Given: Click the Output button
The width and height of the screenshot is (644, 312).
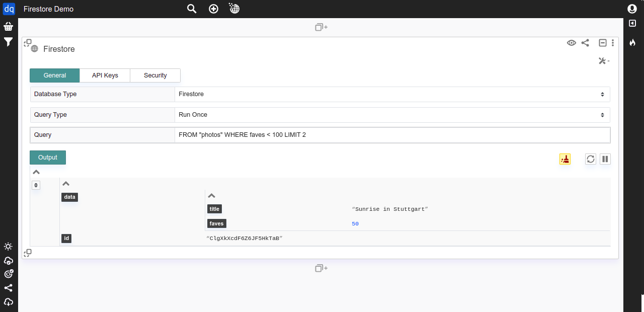Looking at the screenshot, I should pos(48,158).
